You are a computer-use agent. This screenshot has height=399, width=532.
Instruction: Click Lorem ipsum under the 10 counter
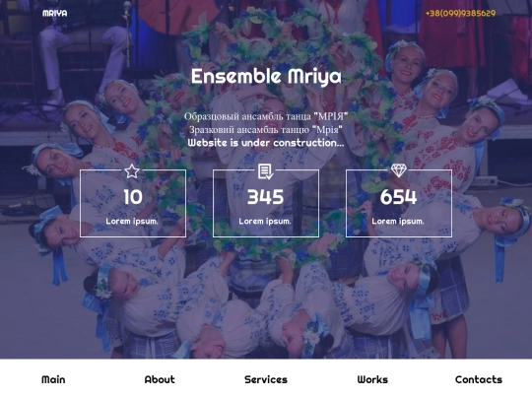pyautogui.click(x=132, y=222)
